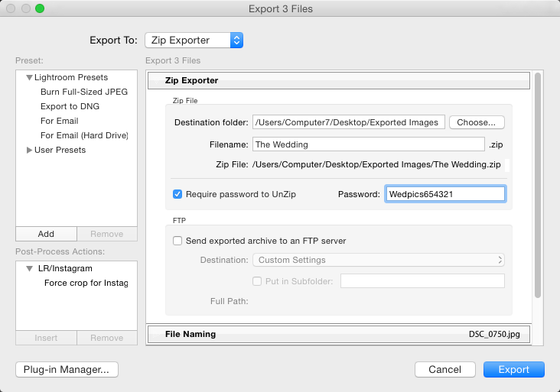560x392 pixels.
Task: Open the Plug-in Manager
Action: click(x=67, y=370)
